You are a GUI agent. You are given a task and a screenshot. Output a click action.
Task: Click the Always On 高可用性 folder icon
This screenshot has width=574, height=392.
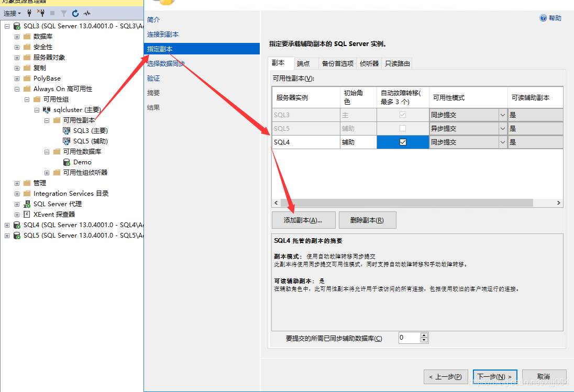tap(27, 89)
